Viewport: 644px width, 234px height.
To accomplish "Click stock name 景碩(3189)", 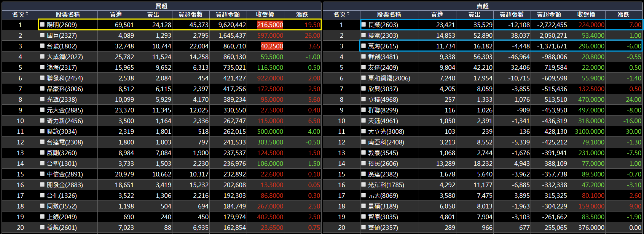I will (x=383, y=206).
